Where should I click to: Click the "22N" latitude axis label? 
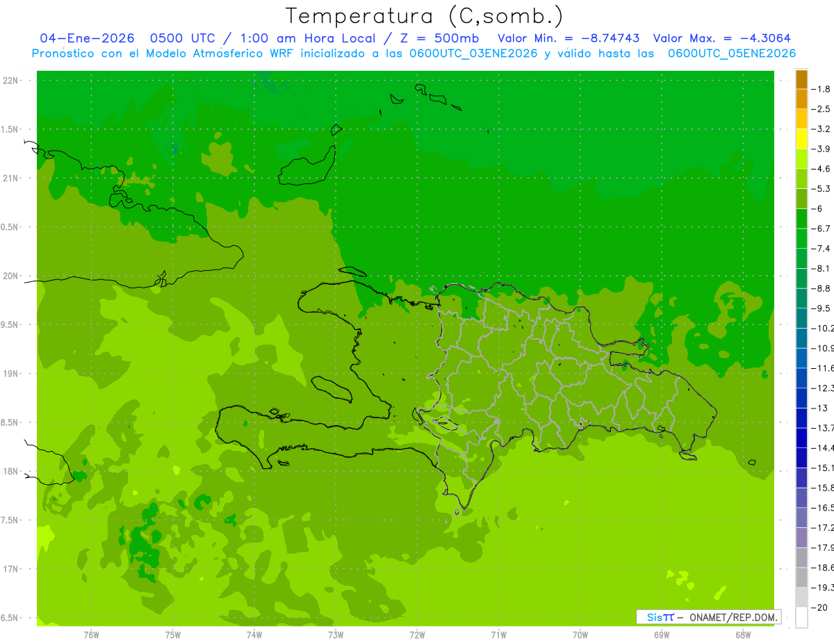click(x=11, y=81)
